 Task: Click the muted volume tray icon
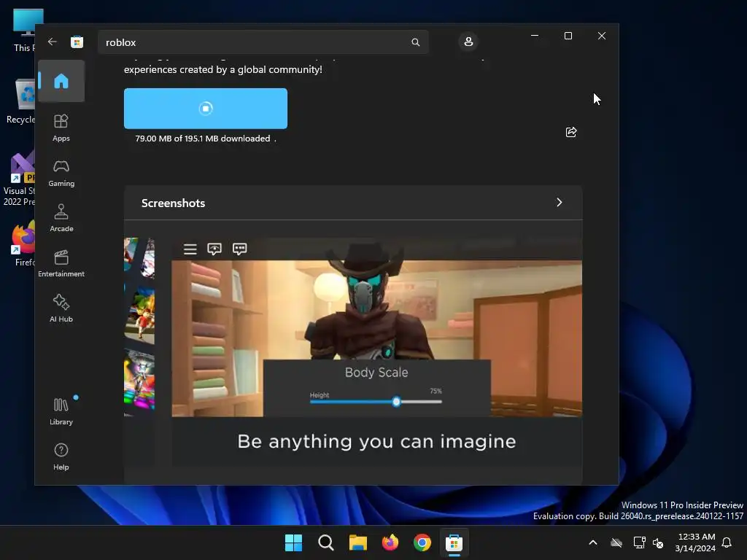tap(658, 542)
